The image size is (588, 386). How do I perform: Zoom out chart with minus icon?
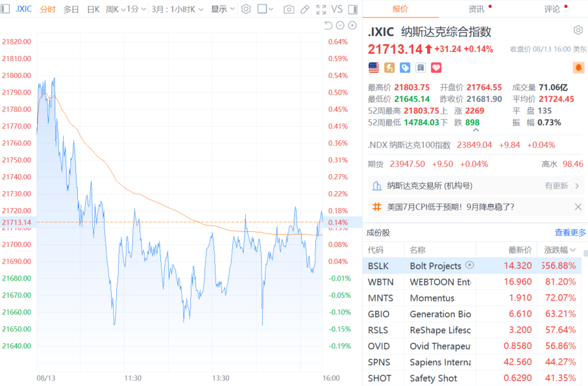(x=340, y=25)
